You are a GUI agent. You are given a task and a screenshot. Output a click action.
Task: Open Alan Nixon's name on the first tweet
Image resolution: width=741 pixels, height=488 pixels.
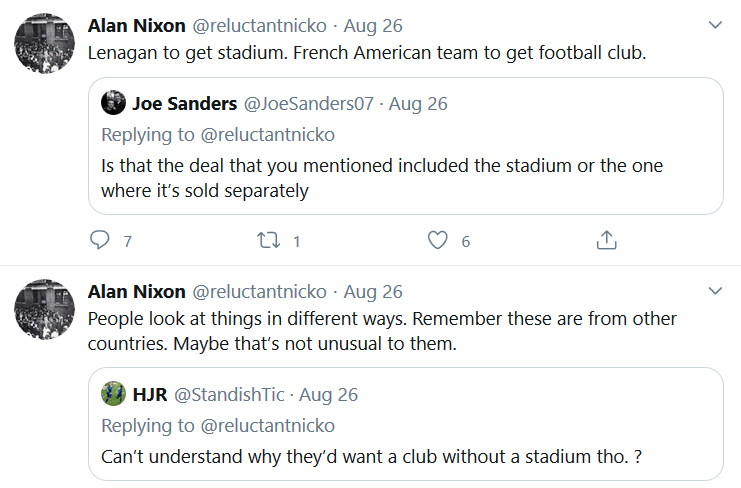(x=137, y=25)
